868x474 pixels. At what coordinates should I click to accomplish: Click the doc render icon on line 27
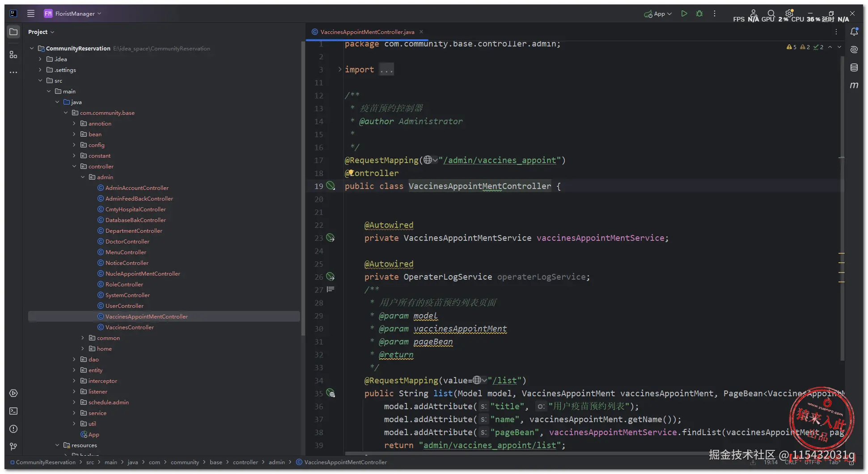click(x=330, y=289)
